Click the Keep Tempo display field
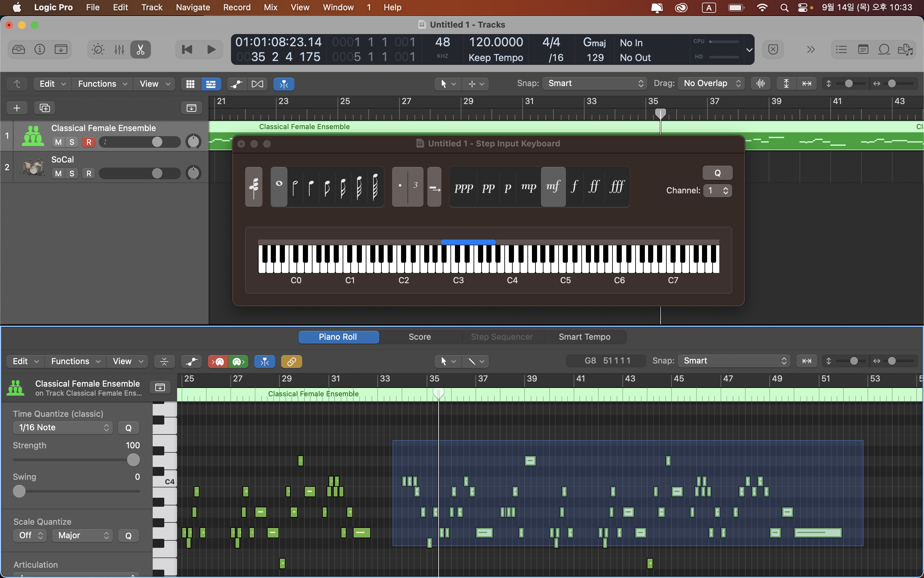Image resolution: width=924 pixels, height=578 pixels. pos(496,58)
